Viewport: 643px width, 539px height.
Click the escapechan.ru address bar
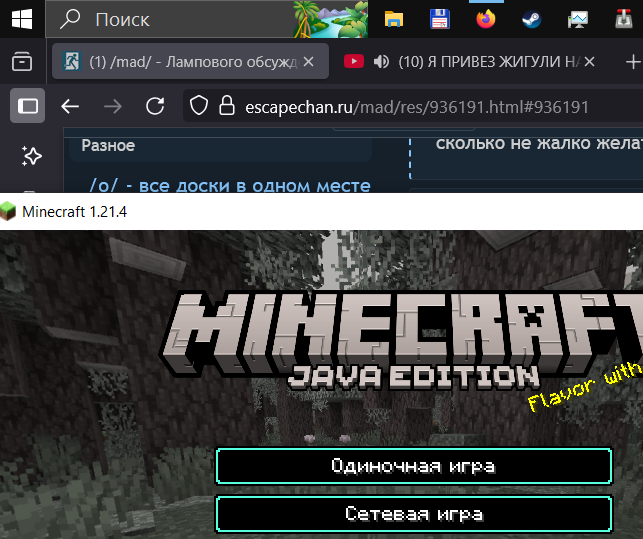[417, 107]
